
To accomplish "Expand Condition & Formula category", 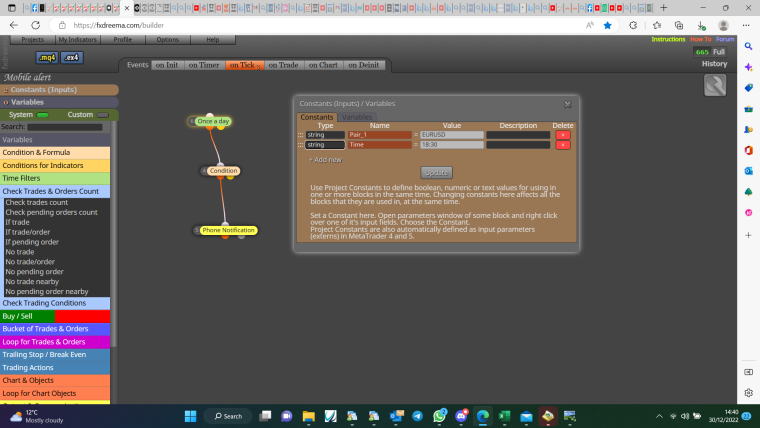I will [55, 153].
